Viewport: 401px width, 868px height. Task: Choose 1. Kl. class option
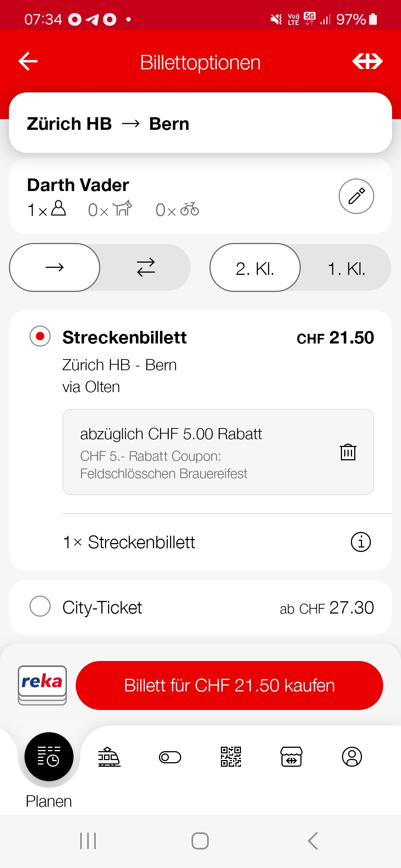(x=346, y=269)
